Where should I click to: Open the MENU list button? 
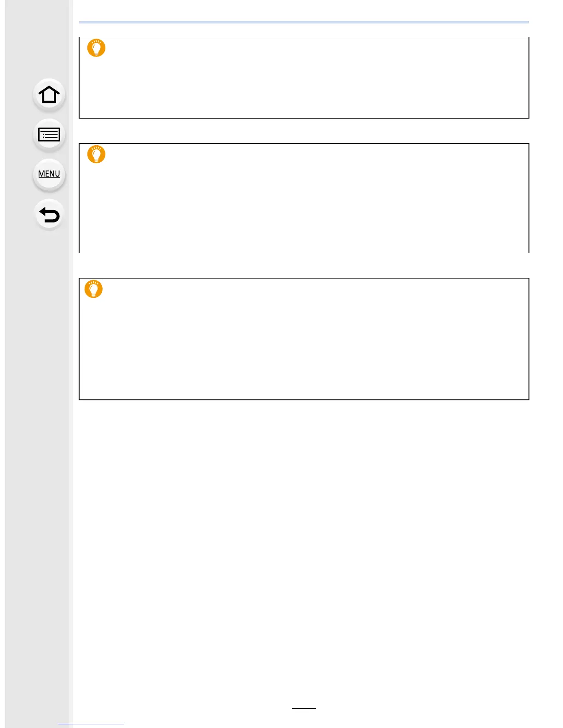(49, 175)
